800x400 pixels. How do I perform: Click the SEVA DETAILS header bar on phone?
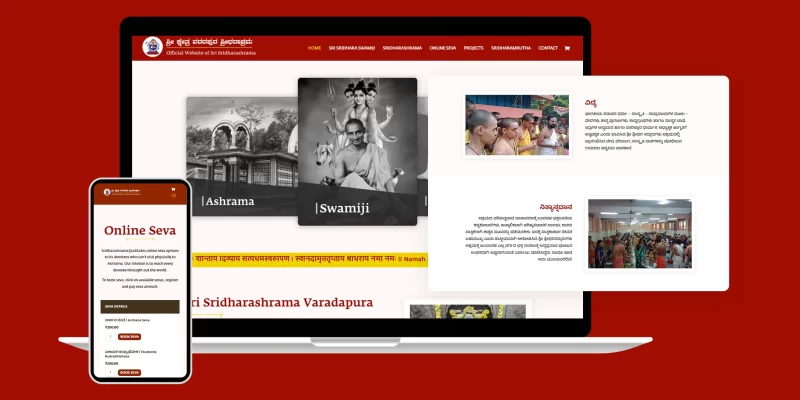click(x=140, y=307)
